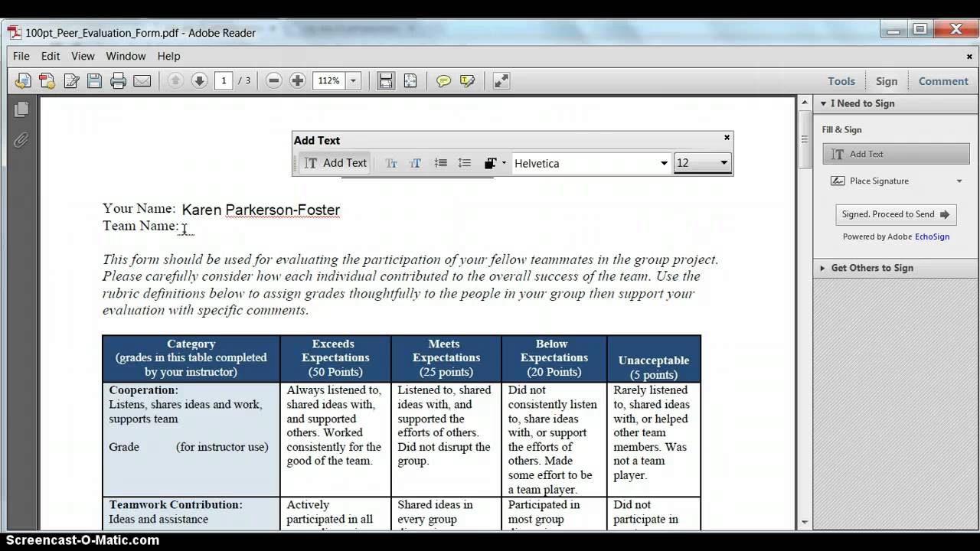Click the Teamwork Contribution category cell

coord(191,512)
